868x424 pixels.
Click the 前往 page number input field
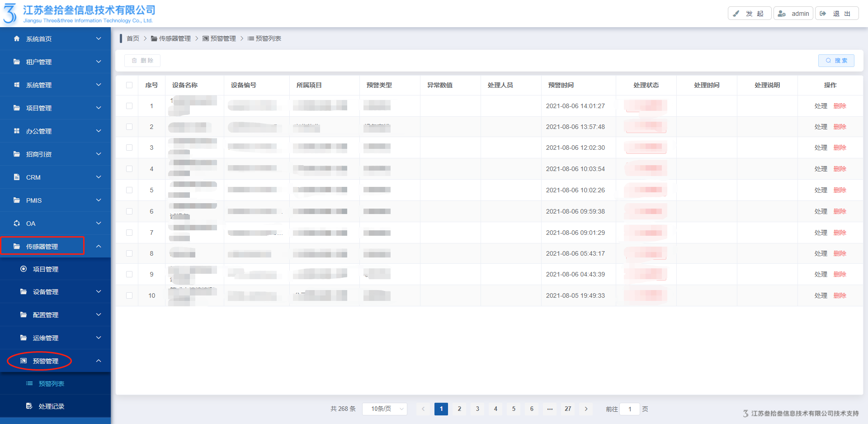(629, 409)
